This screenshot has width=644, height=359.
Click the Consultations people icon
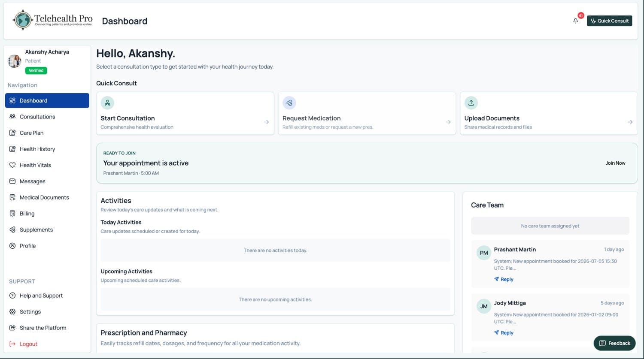coord(12,117)
